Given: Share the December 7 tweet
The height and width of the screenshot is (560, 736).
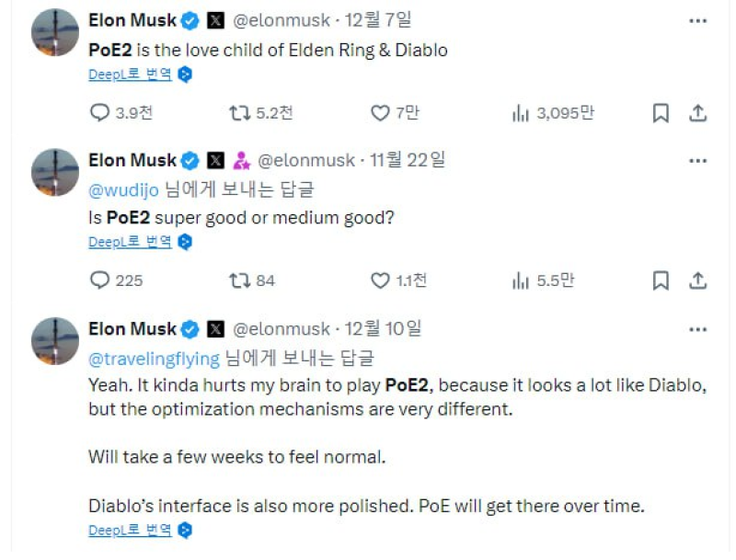Looking at the screenshot, I should [698, 113].
